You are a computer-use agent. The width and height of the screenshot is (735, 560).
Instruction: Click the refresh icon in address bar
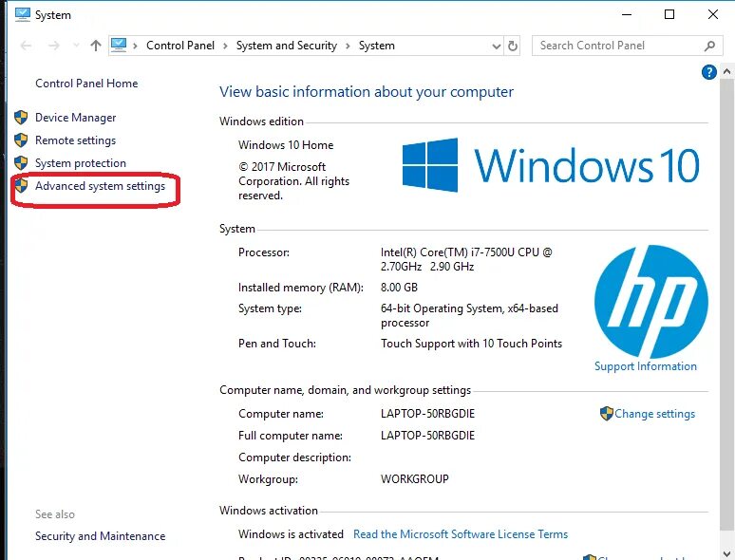(513, 46)
